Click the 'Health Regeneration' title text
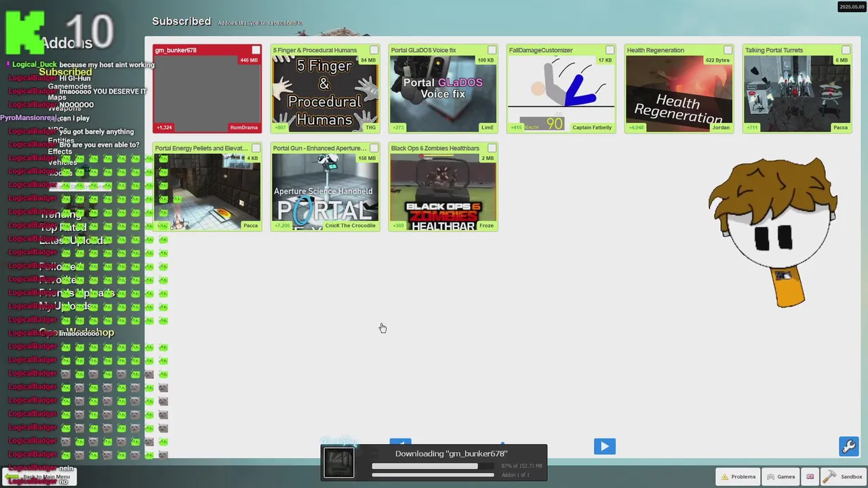 [x=655, y=50]
